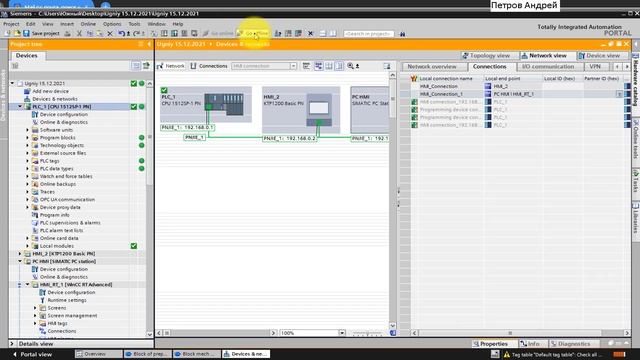
Task: Collapse the PLC_1 [CPU 1512SP-1 PN] node
Action: tap(20, 107)
